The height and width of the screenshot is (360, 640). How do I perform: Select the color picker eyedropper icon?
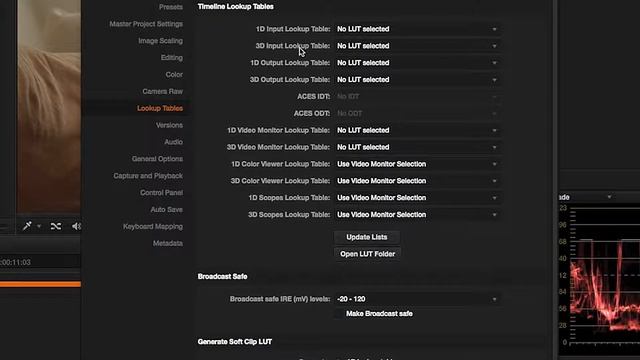pyautogui.click(x=27, y=226)
